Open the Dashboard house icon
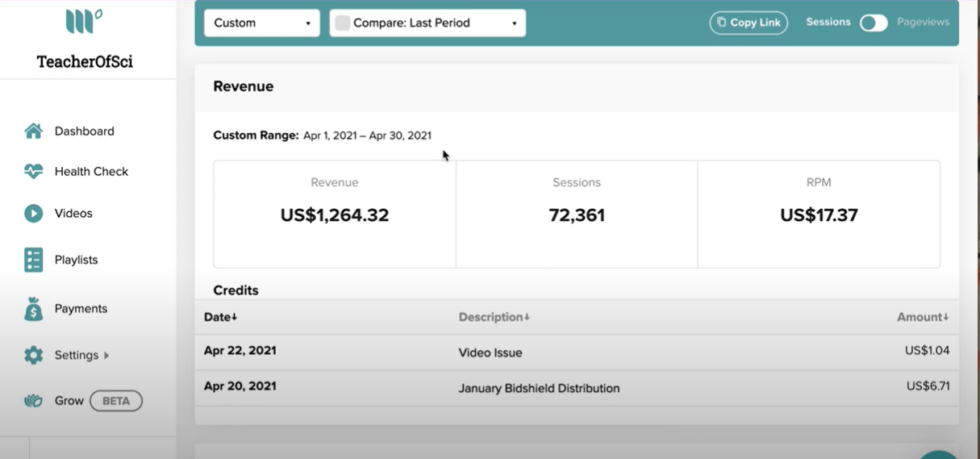Image resolution: width=980 pixels, height=459 pixels. 33,131
